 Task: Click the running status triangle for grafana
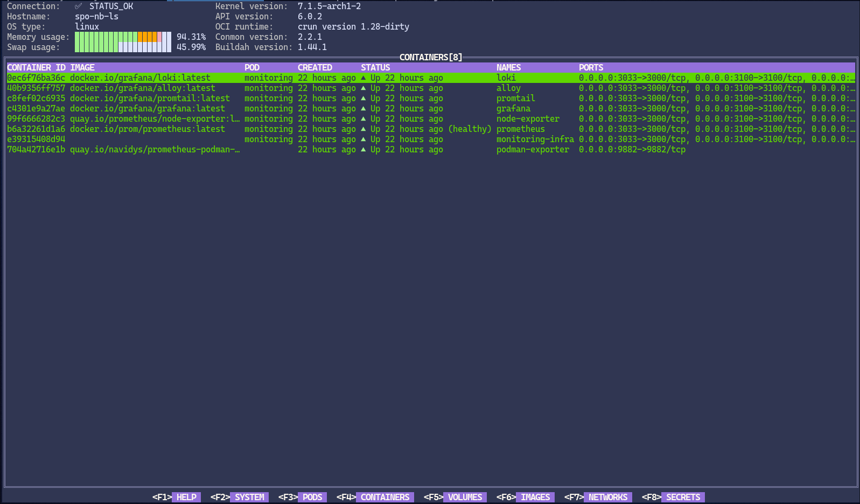coord(363,108)
